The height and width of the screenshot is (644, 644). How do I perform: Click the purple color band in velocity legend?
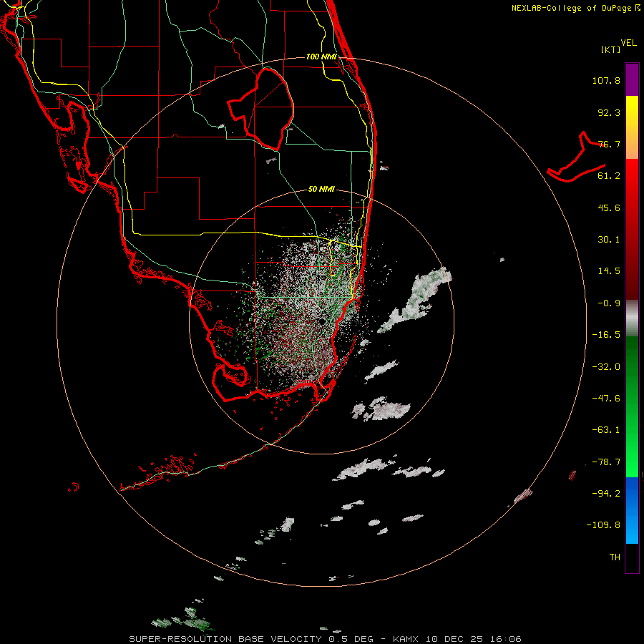point(632,79)
